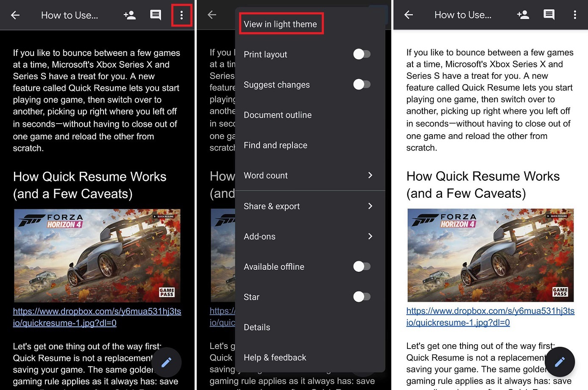The height and width of the screenshot is (390, 588).
Task: Expand the Add-ons chevron
Action: (370, 236)
